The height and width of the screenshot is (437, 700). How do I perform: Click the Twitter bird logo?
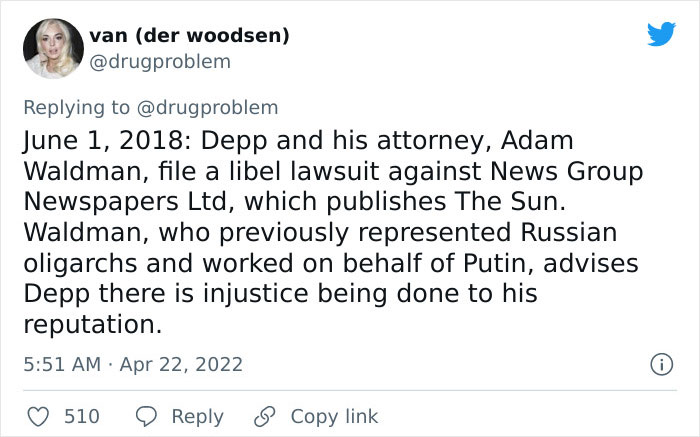pos(661,33)
